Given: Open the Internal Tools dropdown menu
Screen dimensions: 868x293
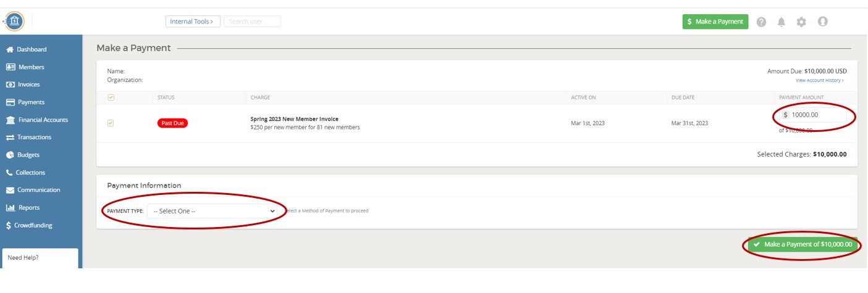Looking at the screenshot, I should pyautogui.click(x=193, y=22).
